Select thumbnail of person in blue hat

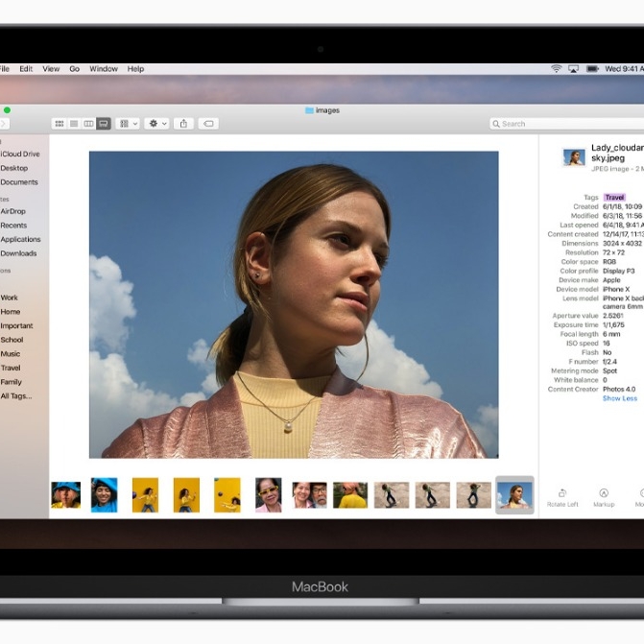click(65, 495)
